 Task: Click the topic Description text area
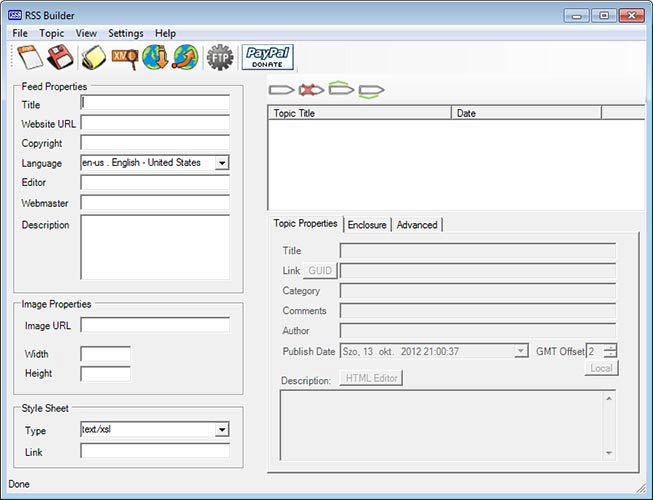(448, 425)
